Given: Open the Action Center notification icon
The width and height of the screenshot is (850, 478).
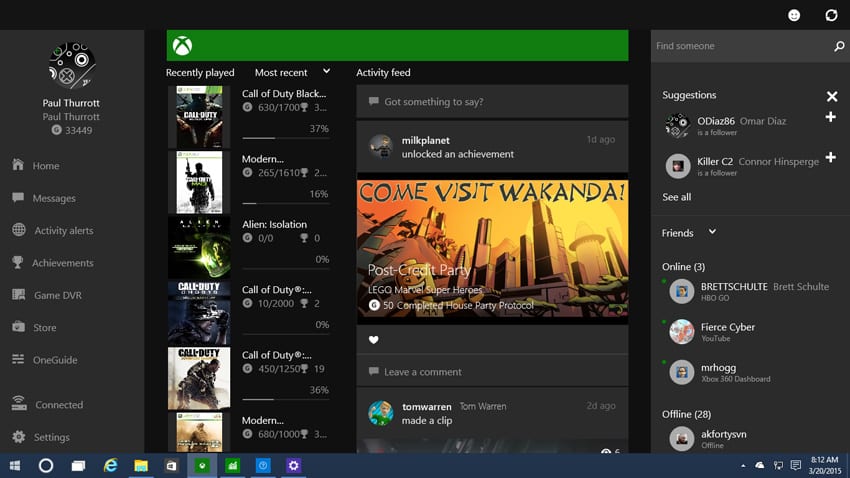Looking at the screenshot, I should 795,466.
